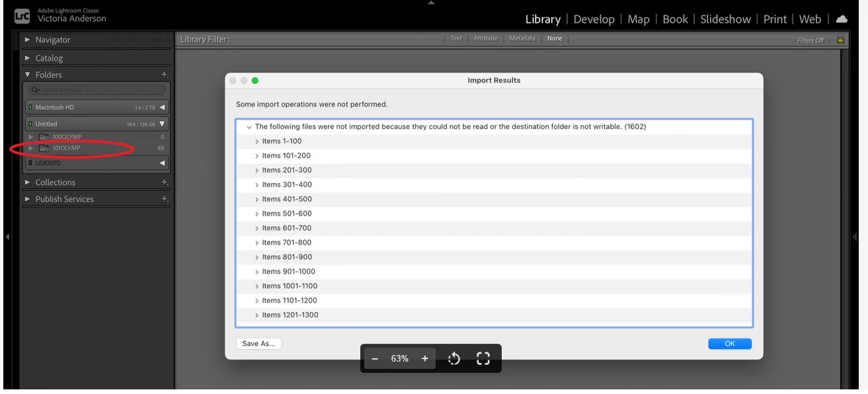Open the Book module

675,19
